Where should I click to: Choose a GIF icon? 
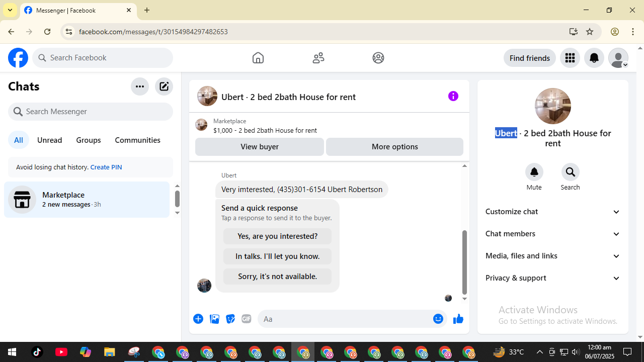247,319
